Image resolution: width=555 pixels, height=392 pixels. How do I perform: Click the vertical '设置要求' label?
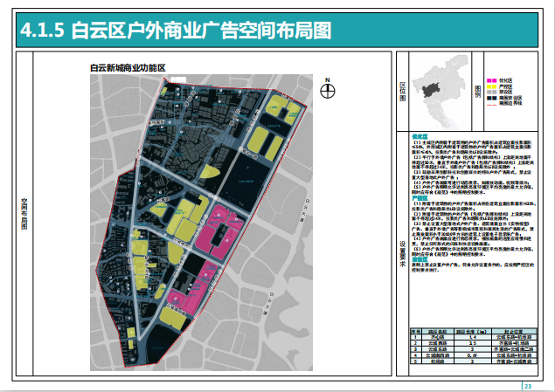[x=402, y=254]
